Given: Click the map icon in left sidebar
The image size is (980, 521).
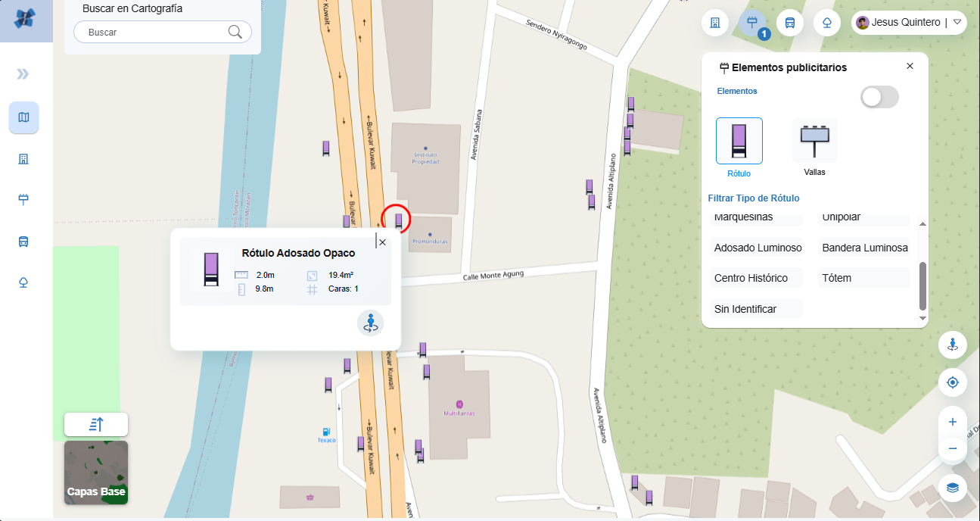Looking at the screenshot, I should click(23, 117).
